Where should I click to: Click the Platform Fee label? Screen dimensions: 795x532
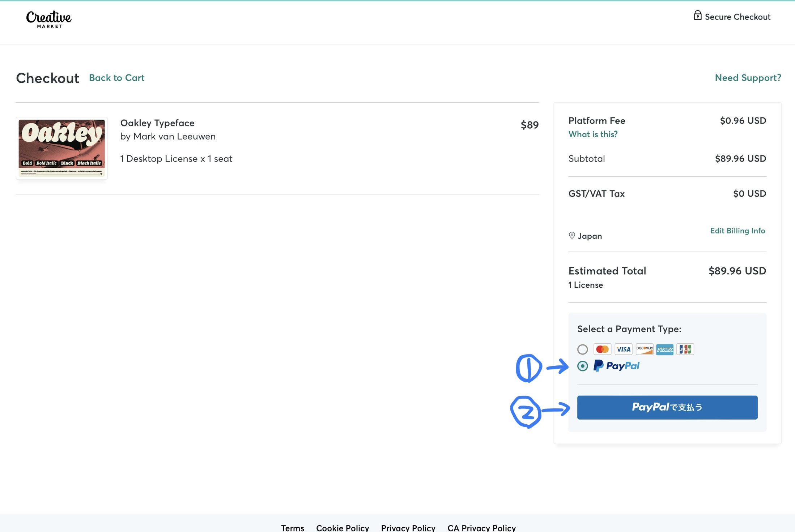[597, 121]
